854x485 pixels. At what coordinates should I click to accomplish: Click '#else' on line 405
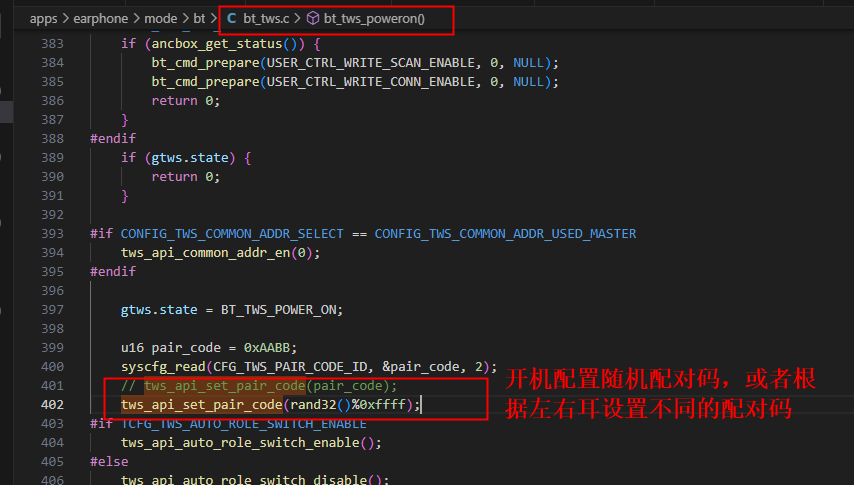pyautogui.click(x=109, y=462)
